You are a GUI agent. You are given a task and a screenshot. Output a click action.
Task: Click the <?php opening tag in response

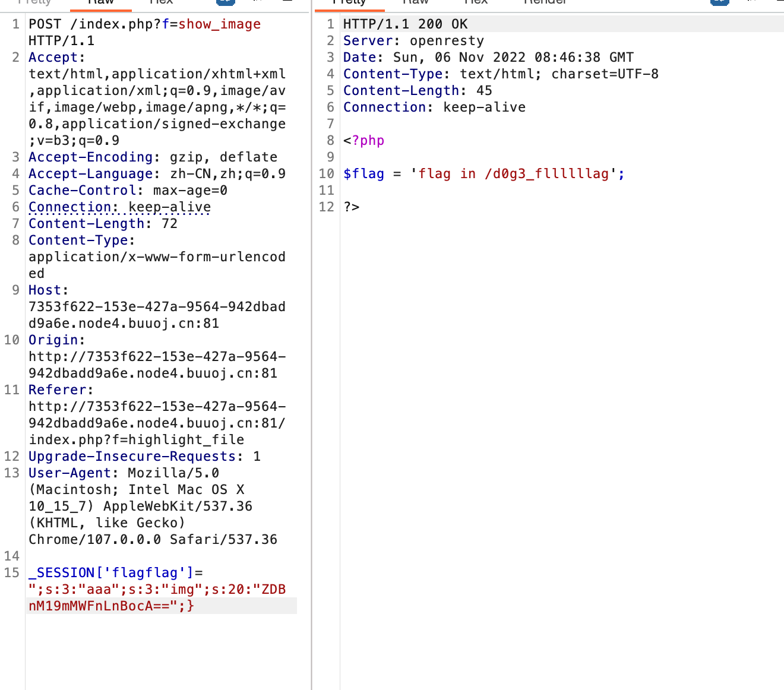pyautogui.click(x=364, y=141)
